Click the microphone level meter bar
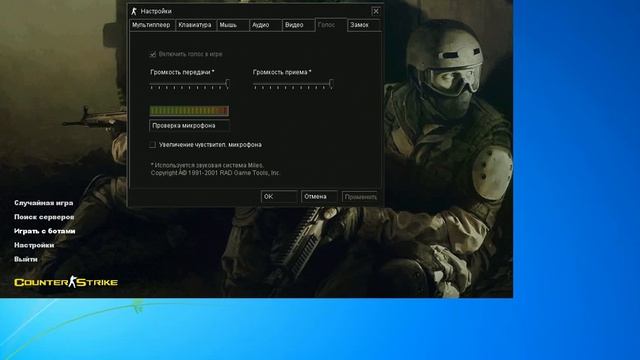This screenshot has height=360, width=640. [189, 111]
